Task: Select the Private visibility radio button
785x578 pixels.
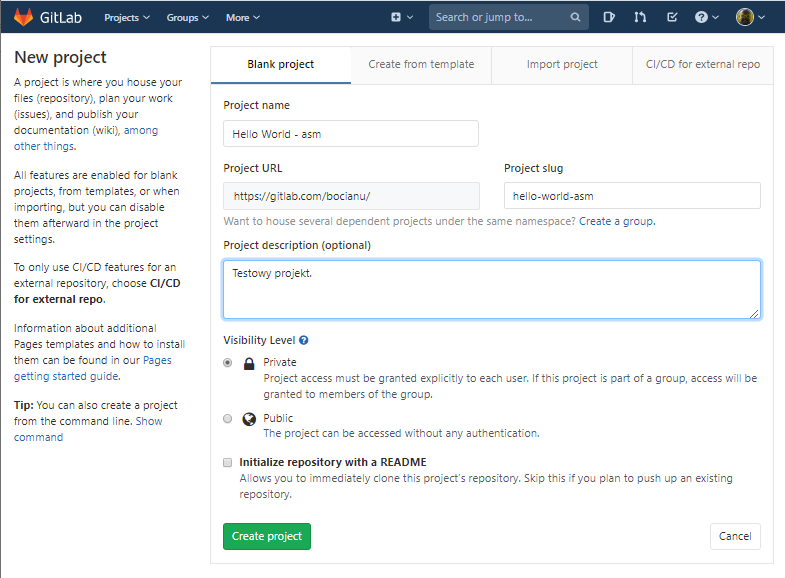Action: (228, 362)
